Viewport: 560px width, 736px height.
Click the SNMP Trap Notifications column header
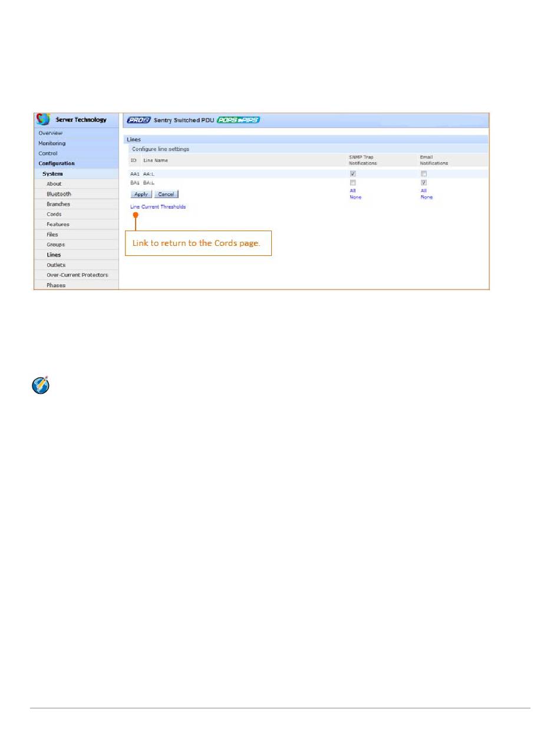click(363, 160)
